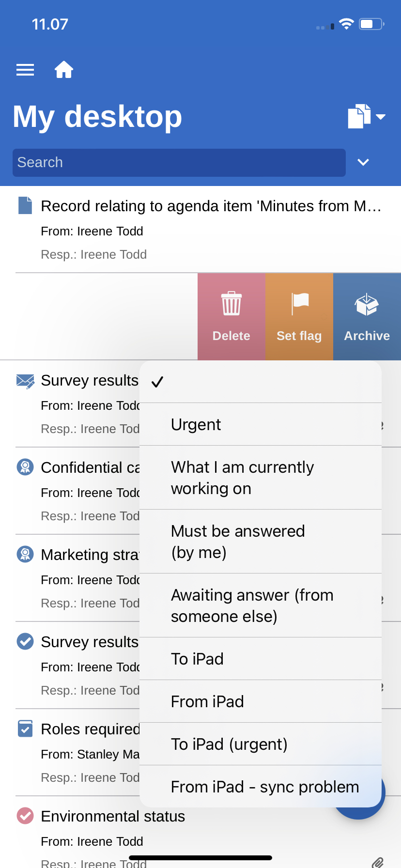Image resolution: width=401 pixels, height=868 pixels.
Task: Focus the Search input field
Action: 179,162
